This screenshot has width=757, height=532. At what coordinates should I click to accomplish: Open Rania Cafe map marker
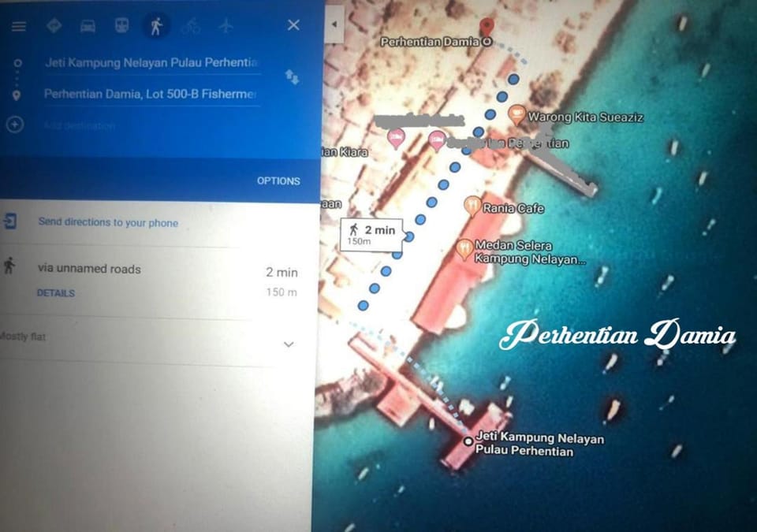[x=472, y=206]
